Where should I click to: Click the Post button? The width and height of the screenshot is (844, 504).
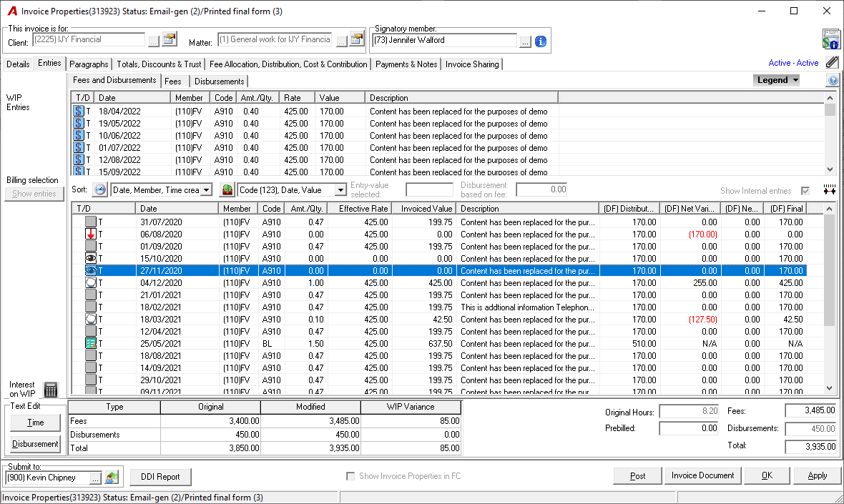[638, 475]
